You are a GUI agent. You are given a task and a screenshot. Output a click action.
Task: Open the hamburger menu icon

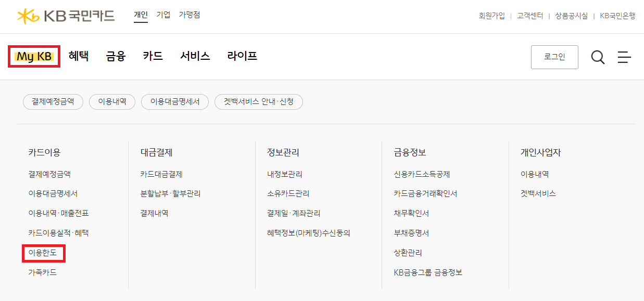tap(624, 57)
